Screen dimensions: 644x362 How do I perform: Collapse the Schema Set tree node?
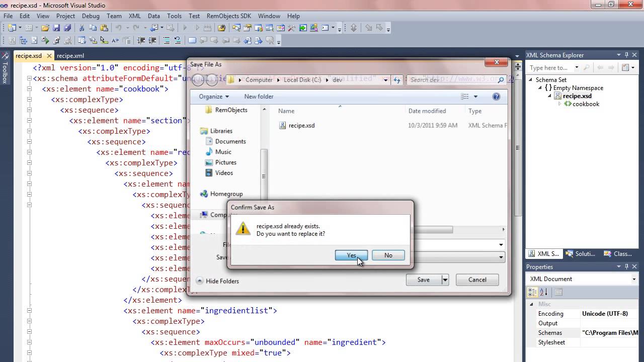click(531, 79)
